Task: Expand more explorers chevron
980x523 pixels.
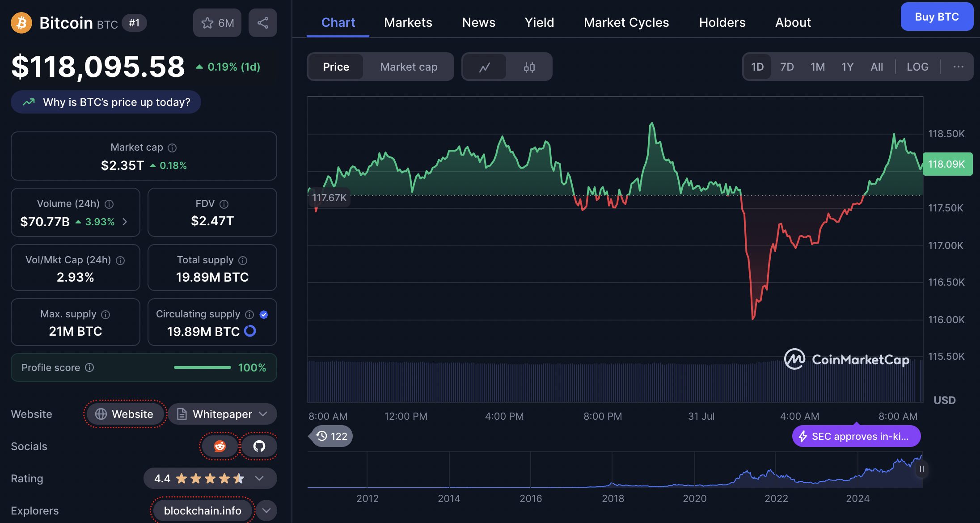Action: pyautogui.click(x=266, y=510)
